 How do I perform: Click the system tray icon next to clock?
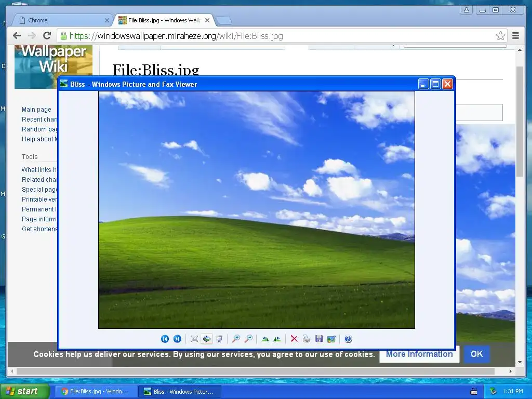pyautogui.click(x=493, y=392)
